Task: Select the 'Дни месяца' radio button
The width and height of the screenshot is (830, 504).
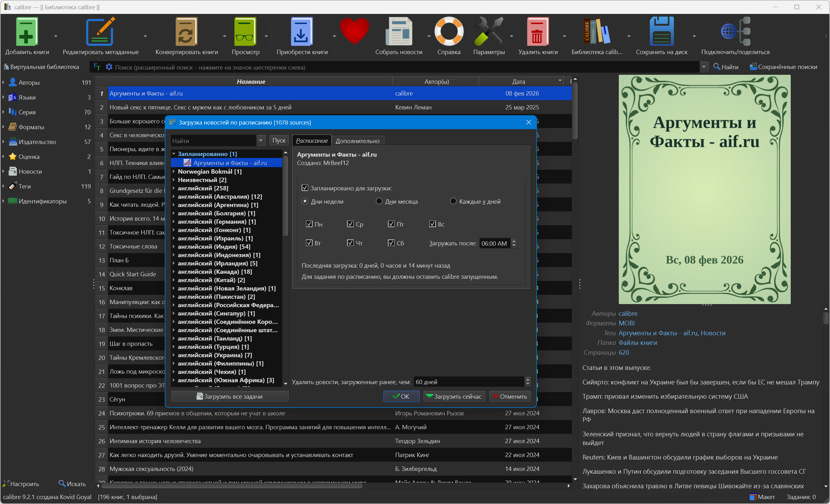Action: 379,201
